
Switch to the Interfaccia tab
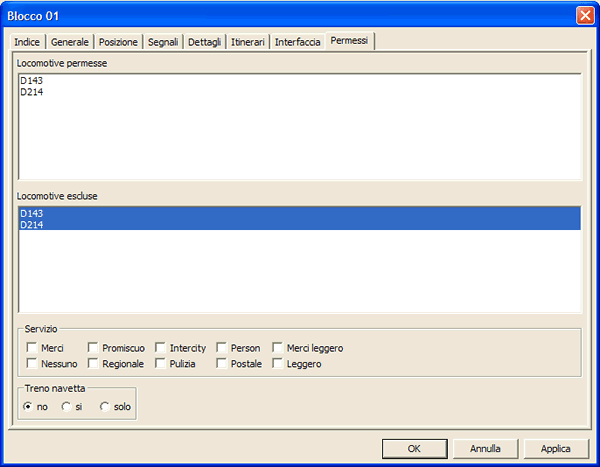coord(298,42)
